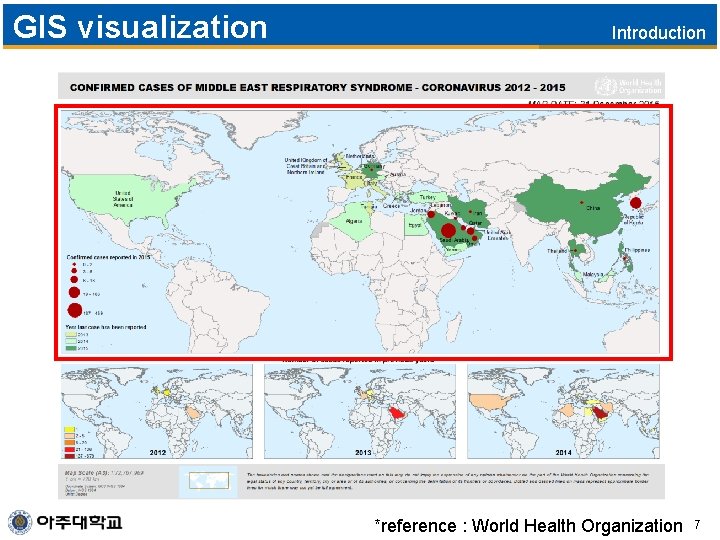
Task: Click the red case circle on Republic of Korea
Action: 636,202
